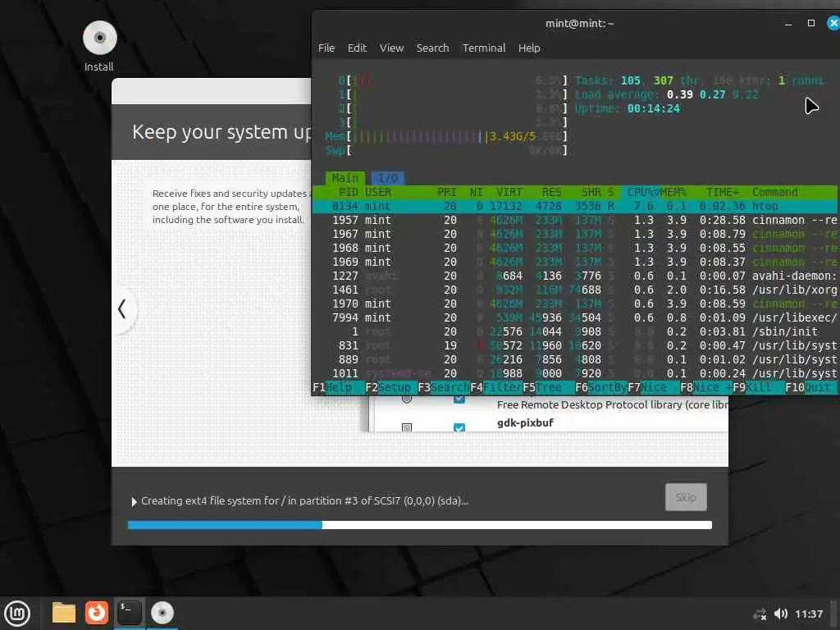Switch to htop Main tab
This screenshot has height=630, width=840.
pyautogui.click(x=345, y=178)
